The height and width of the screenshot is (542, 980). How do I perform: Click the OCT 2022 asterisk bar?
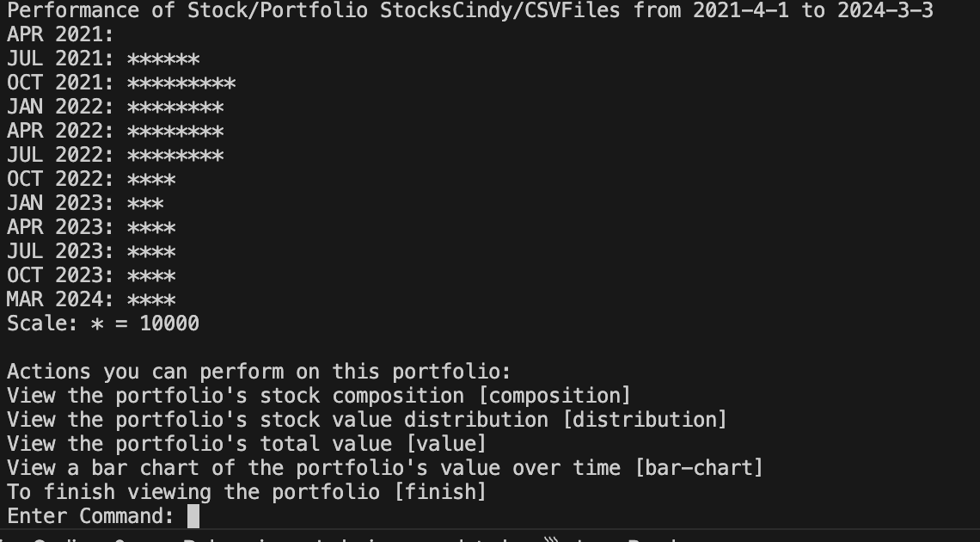coord(151,180)
